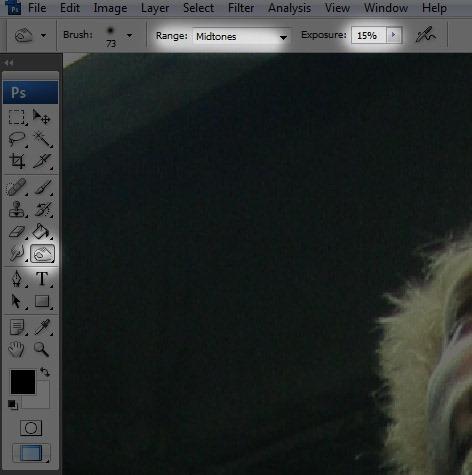Click the black foreground color swatch
The width and height of the screenshot is (472, 475).
23,382
